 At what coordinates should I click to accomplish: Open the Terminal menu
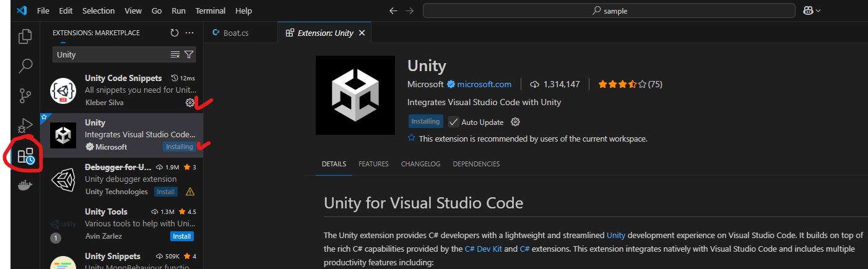pyautogui.click(x=211, y=11)
